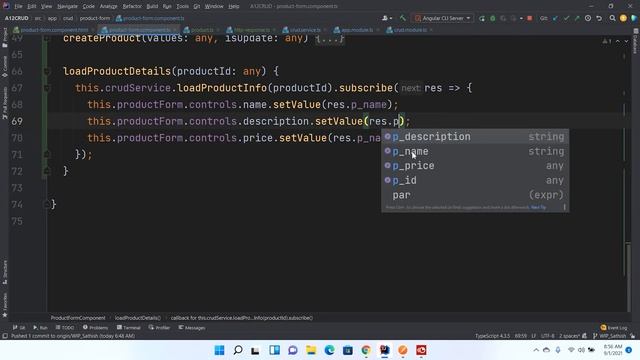Click the loadProductDetails() bottom breadcrumb
640x360 pixels.
point(138,318)
